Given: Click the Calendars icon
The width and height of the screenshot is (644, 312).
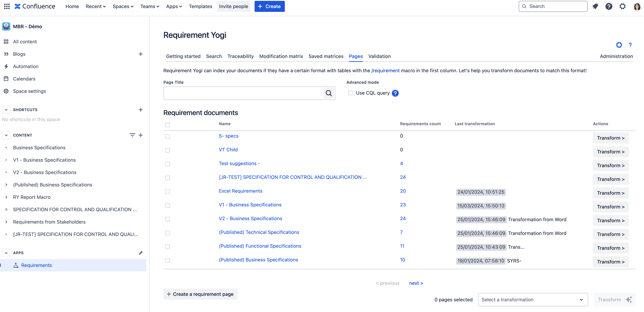Looking at the screenshot, I should [x=6, y=79].
